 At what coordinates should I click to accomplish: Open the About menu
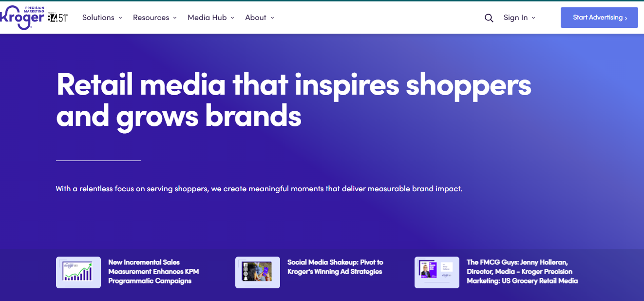click(x=256, y=18)
